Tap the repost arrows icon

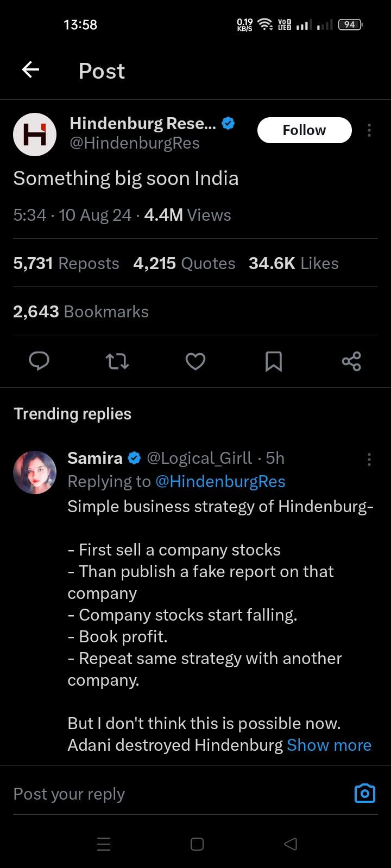(x=117, y=361)
